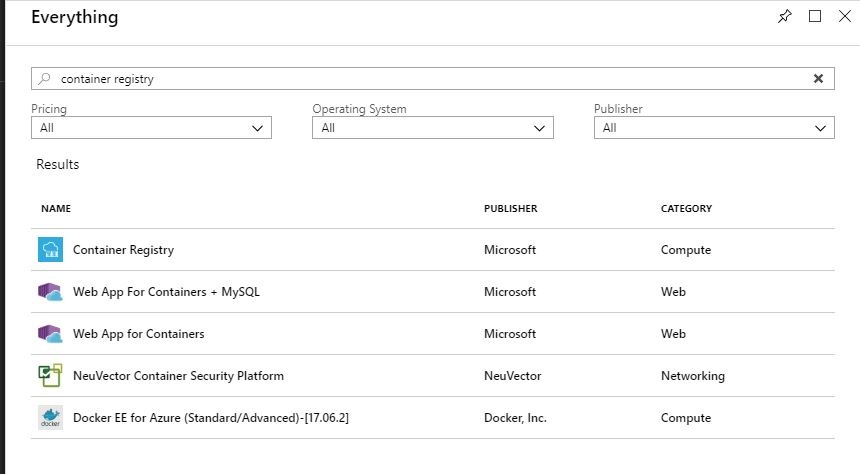Image resolution: width=860 pixels, height=474 pixels.
Task: Select Docker EE for Azure result
Action: 433,417
